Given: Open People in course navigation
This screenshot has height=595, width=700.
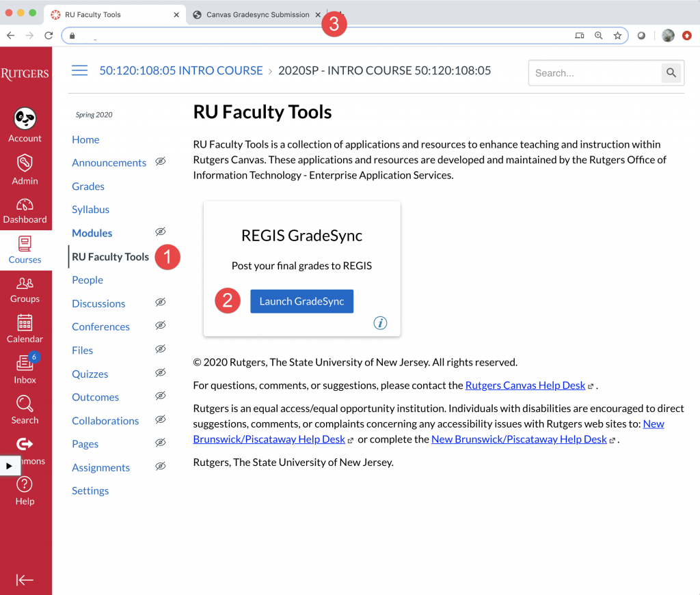Looking at the screenshot, I should [x=87, y=280].
